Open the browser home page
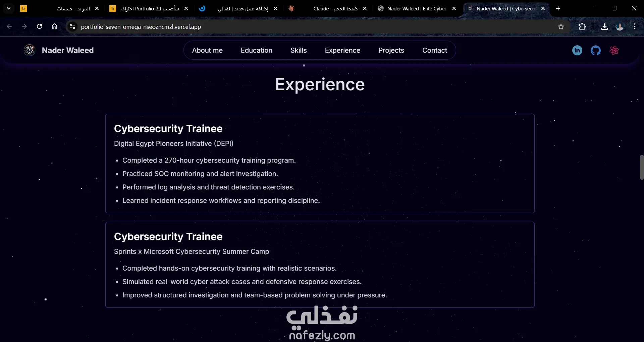 click(54, 26)
